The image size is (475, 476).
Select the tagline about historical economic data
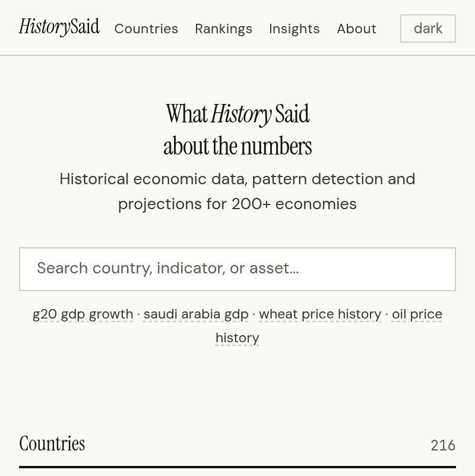click(237, 191)
